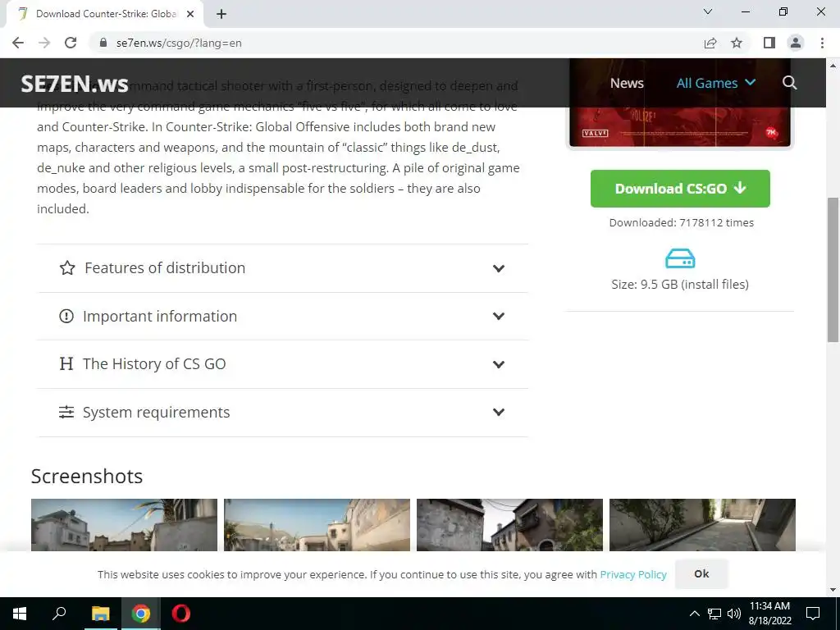Viewport: 840px width, 630px height.
Task: Expand Important information section
Action: pos(282,316)
